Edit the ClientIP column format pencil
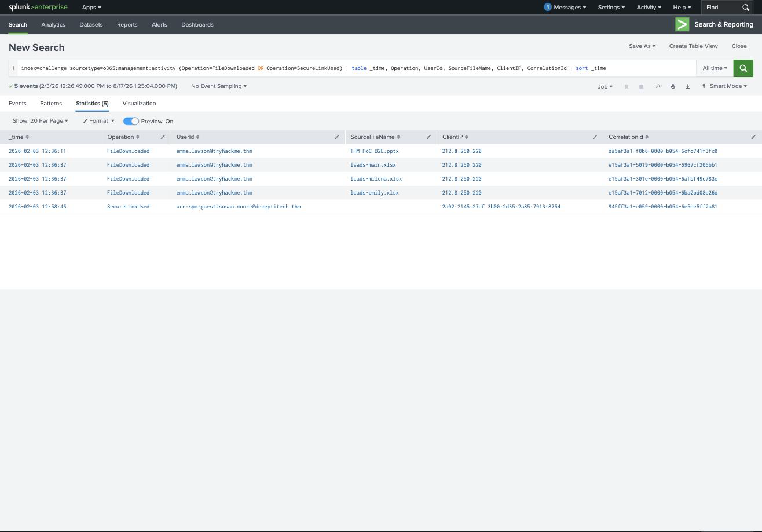 pos(595,137)
